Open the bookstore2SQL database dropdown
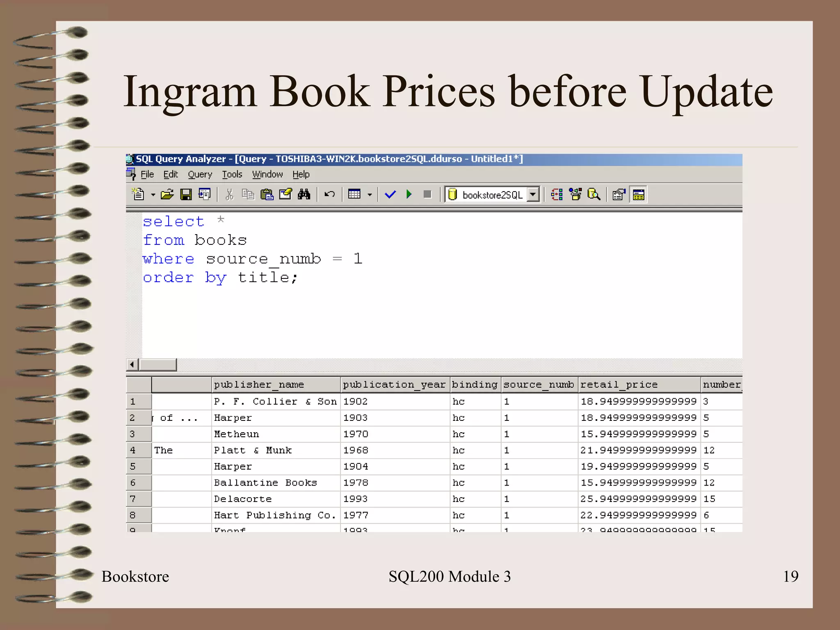The image size is (840, 630). (533, 194)
